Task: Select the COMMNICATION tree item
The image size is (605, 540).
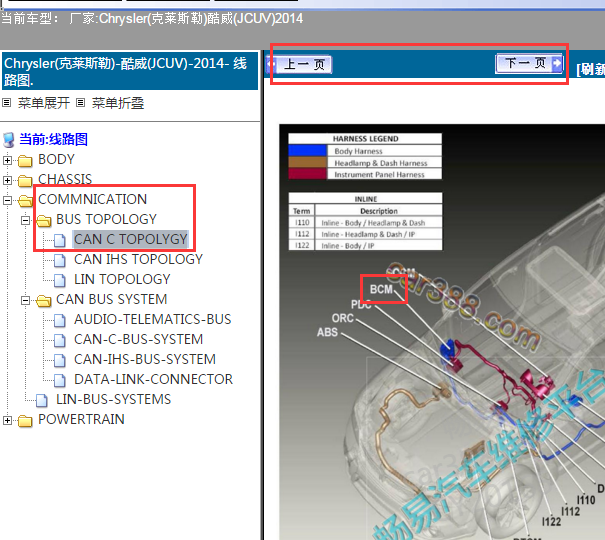Action: [93, 199]
